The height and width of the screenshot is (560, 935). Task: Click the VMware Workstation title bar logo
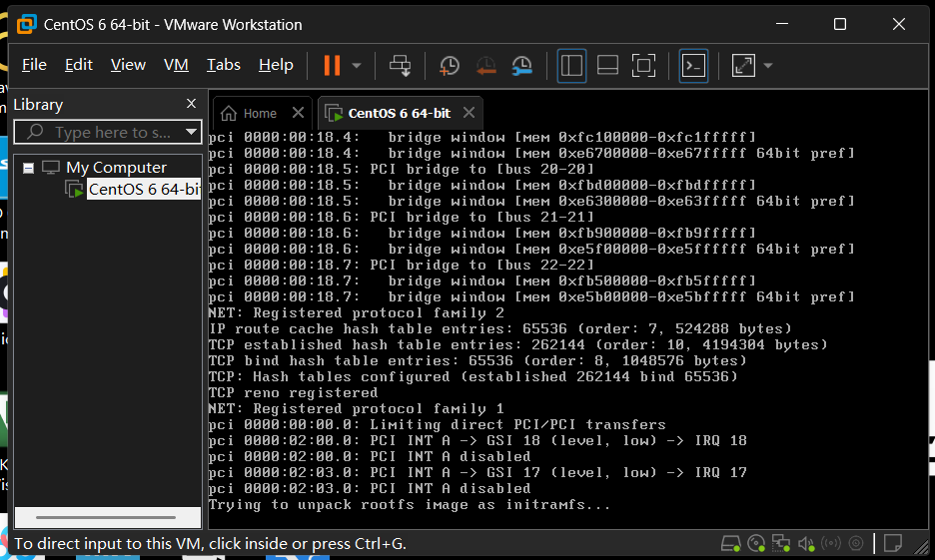27,24
